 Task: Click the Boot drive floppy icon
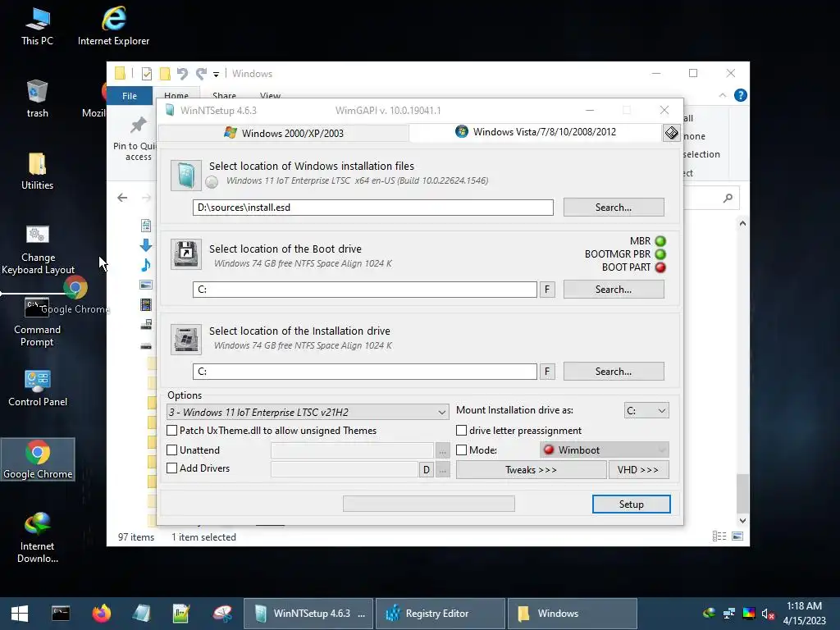pyautogui.click(x=186, y=254)
